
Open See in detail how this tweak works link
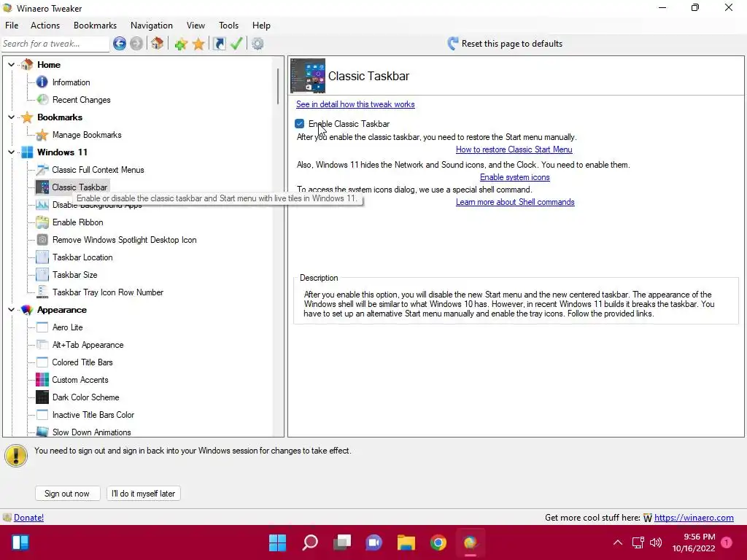(x=355, y=104)
